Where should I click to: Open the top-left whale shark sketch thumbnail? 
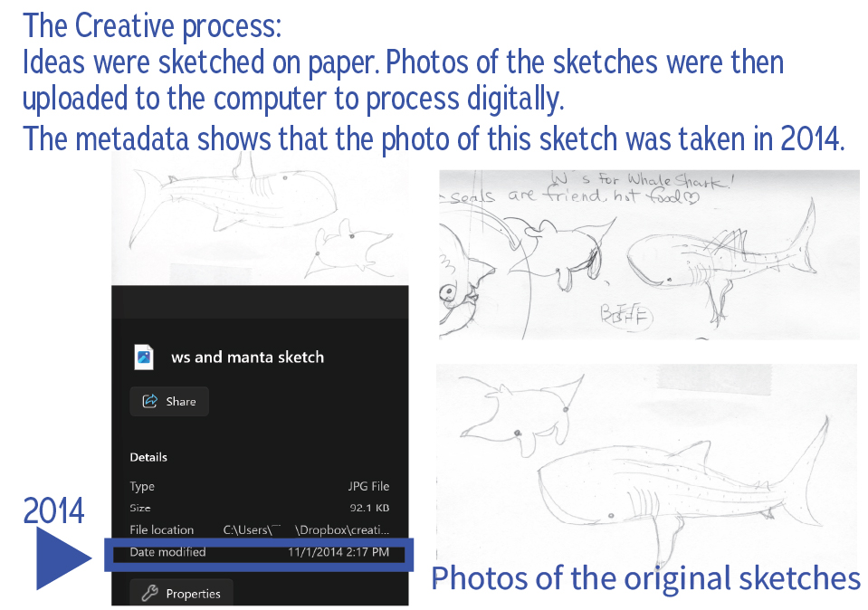click(x=260, y=219)
